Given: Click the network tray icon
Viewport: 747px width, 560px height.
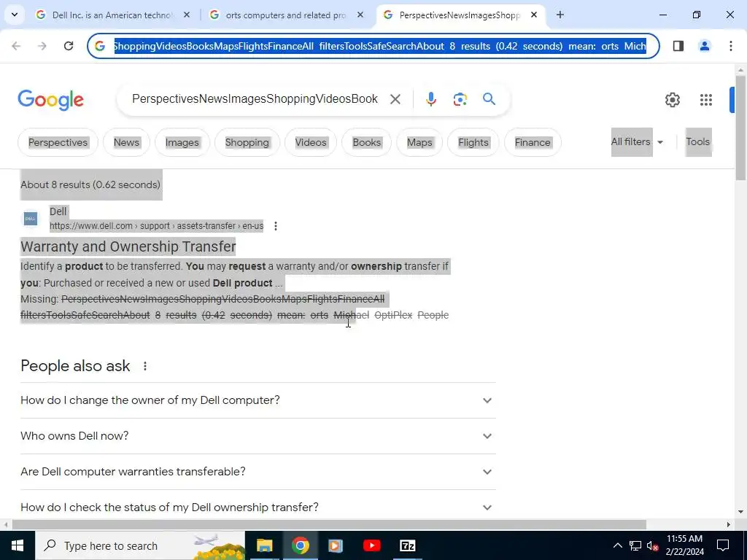Looking at the screenshot, I should coord(635,545).
